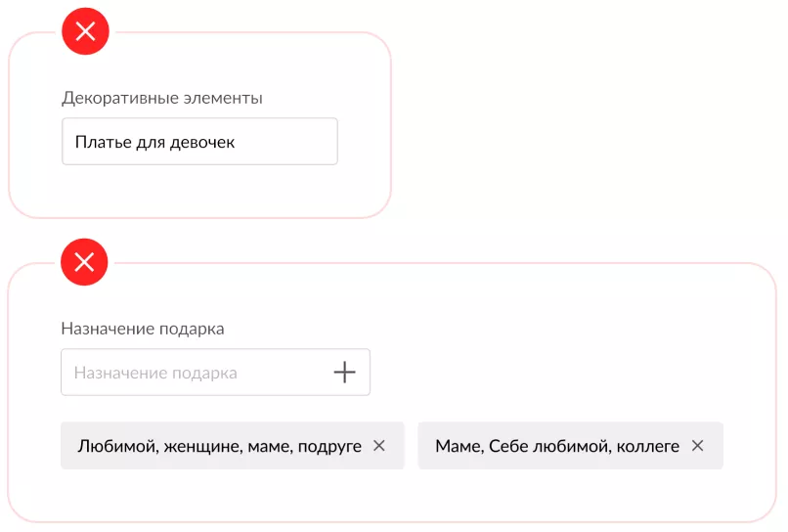788x532 pixels.
Task: Click the word 'подруге' in the first tag
Action: pos(331,446)
